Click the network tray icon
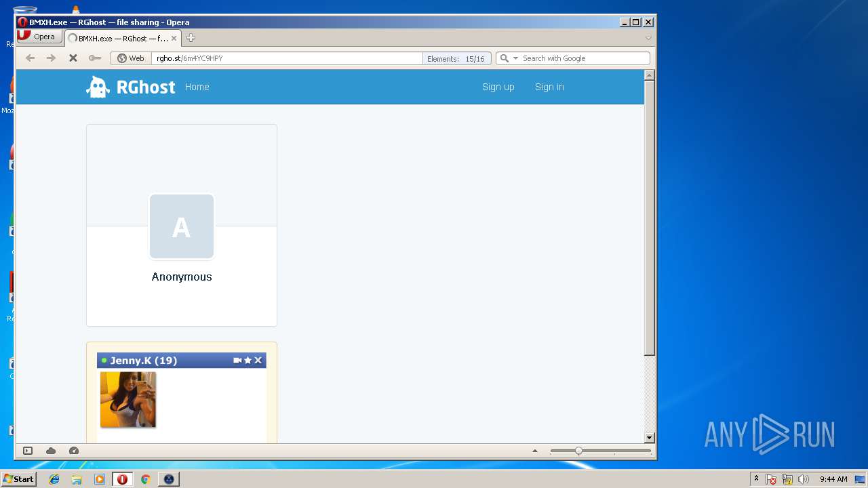 787,479
